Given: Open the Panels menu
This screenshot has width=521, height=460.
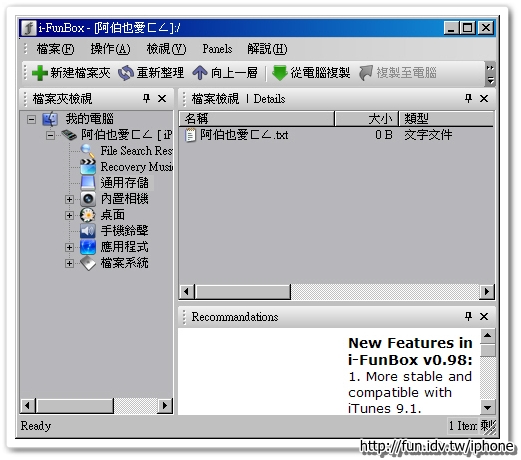Looking at the screenshot, I should coord(217,49).
